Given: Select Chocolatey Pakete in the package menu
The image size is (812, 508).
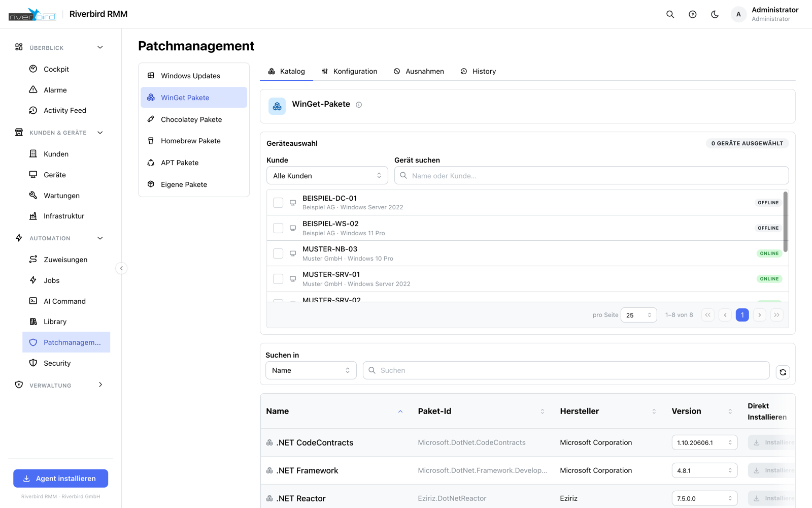Looking at the screenshot, I should (194, 119).
